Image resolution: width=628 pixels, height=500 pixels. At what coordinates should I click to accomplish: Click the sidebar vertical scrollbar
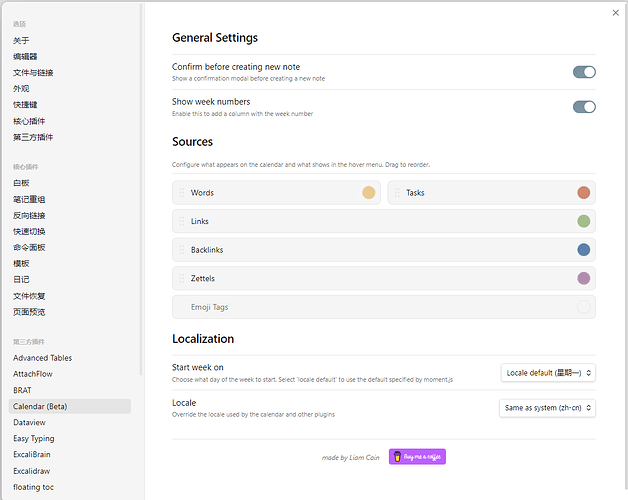141,189
